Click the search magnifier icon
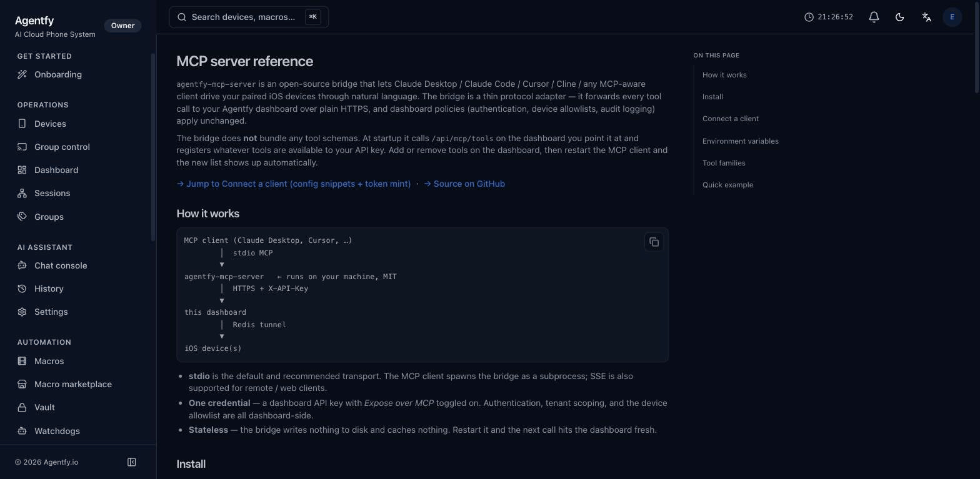This screenshot has width=980, height=479. point(182,17)
